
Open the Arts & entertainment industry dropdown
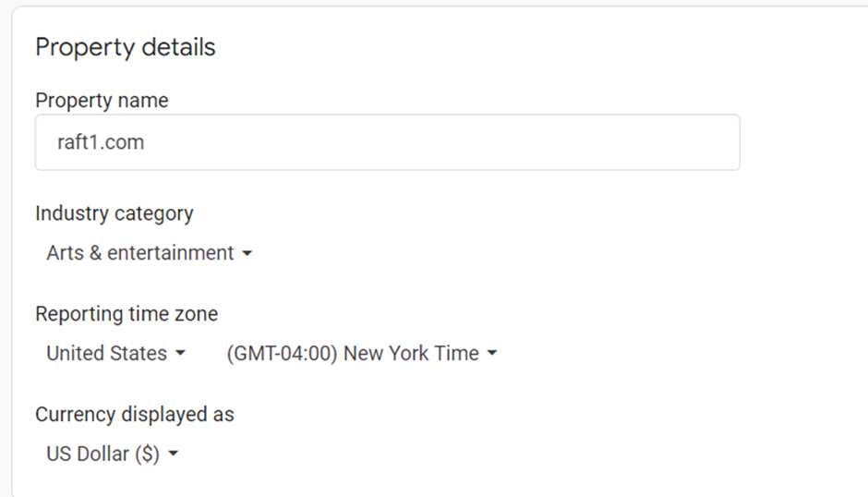140,253
